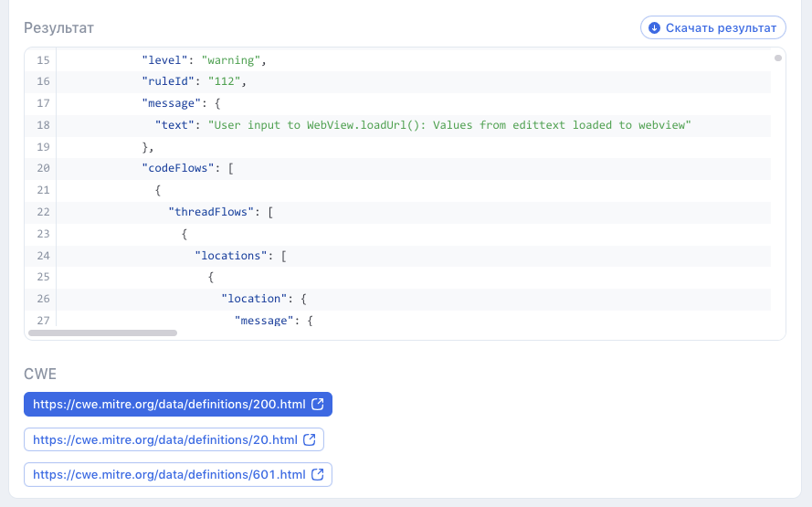The width and height of the screenshot is (812, 507).
Task: Click line number 18 in the gutter
Action: pos(43,124)
